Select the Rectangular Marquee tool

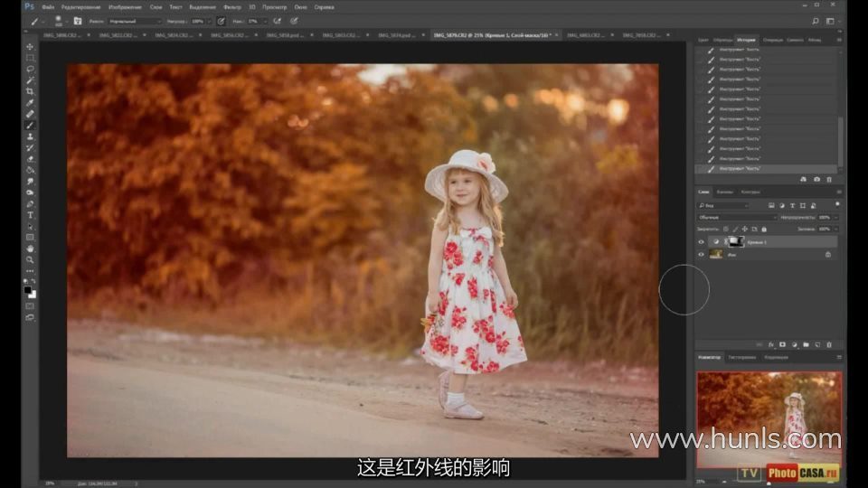[x=30, y=58]
